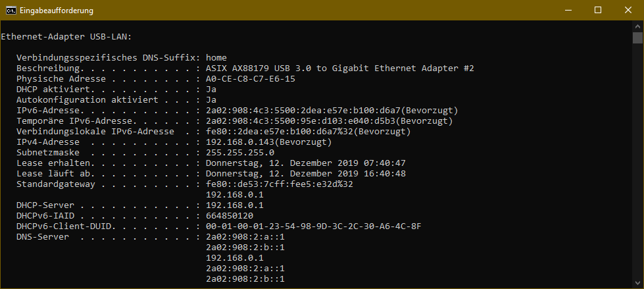
Task: Minimize the Eingabeaufforderung window
Action: click(567, 11)
